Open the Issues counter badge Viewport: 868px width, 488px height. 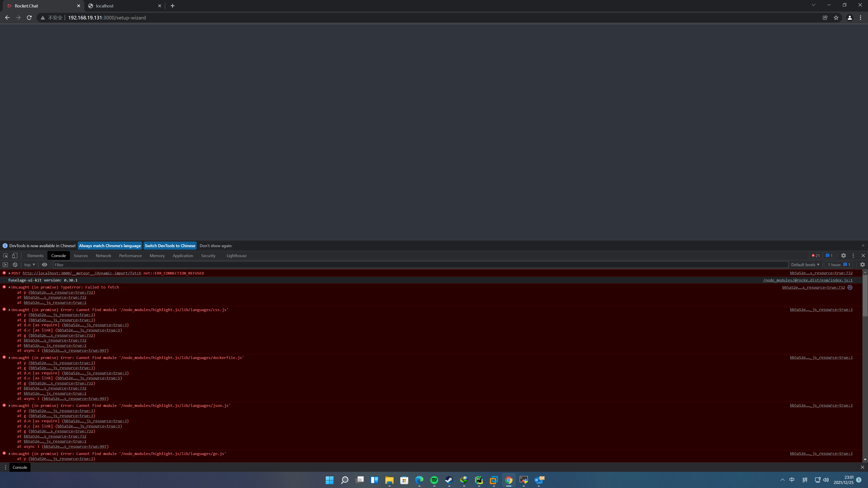pos(829,256)
